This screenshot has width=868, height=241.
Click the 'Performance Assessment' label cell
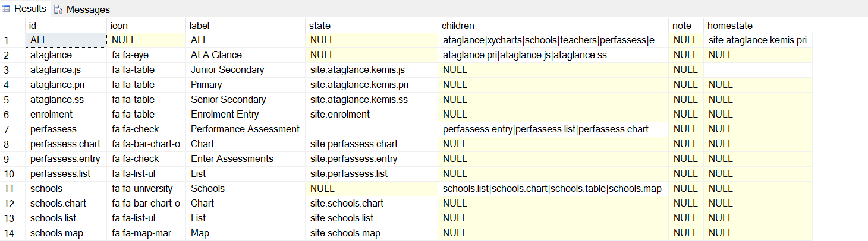tap(245, 129)
